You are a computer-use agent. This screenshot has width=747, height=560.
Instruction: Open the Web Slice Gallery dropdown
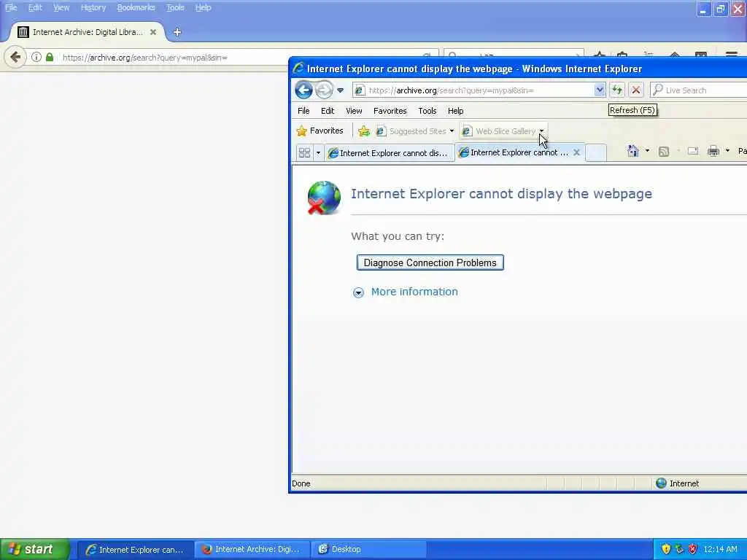pyautogui.click(x=542, y=131)
